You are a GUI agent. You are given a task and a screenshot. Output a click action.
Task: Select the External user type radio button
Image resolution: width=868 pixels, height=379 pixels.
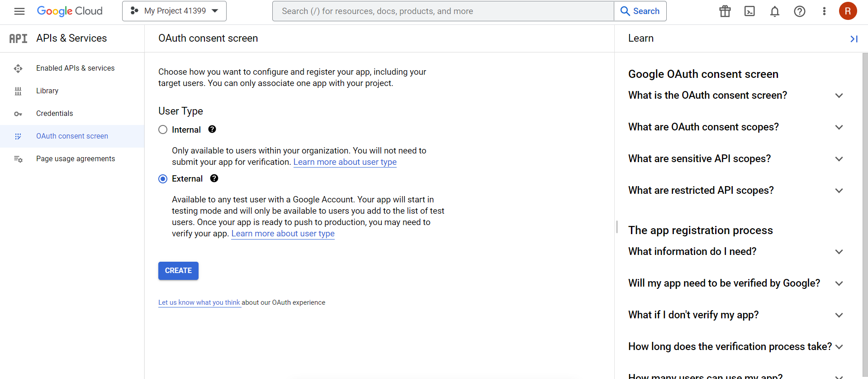(x=163, y=179)
